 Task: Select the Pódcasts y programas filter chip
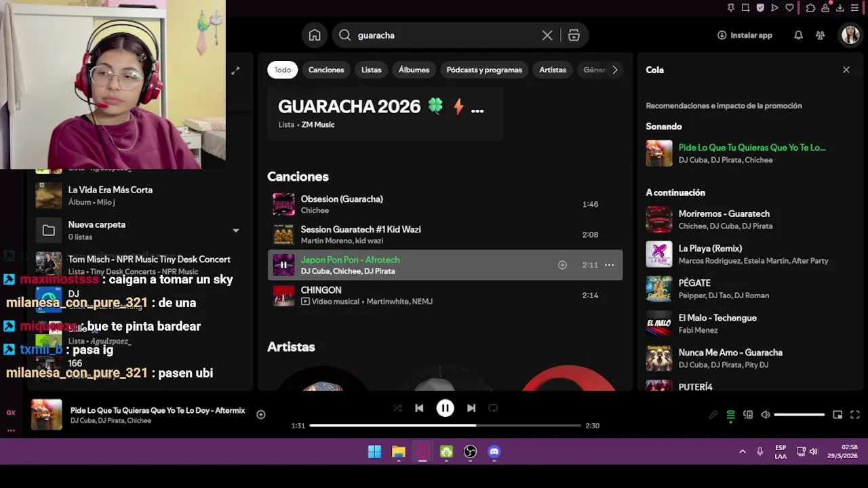click(x=484, y=70)
